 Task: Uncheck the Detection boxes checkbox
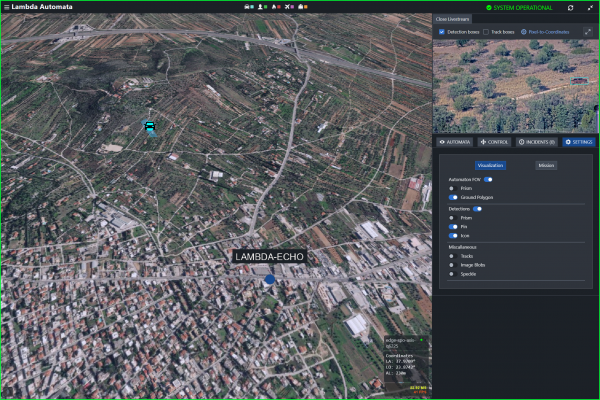442,32
